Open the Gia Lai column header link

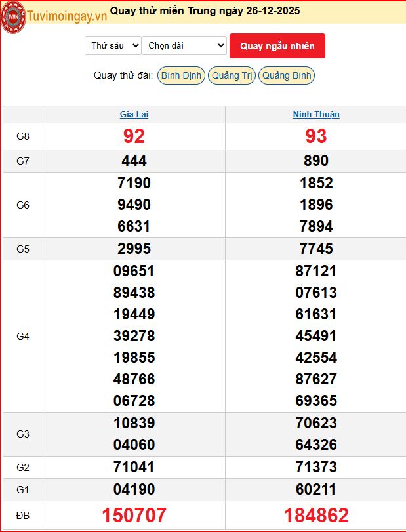134,114
